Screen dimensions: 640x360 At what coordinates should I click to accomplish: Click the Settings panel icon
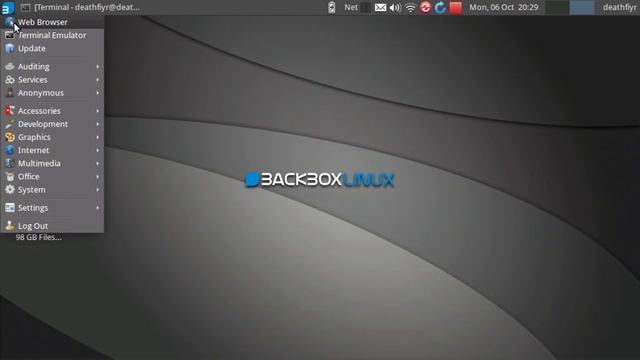10,208
